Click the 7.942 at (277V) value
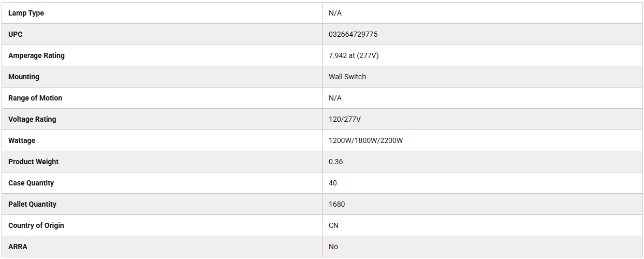The height and width of the screenshot is (259, 644). [x=354, y=55]
